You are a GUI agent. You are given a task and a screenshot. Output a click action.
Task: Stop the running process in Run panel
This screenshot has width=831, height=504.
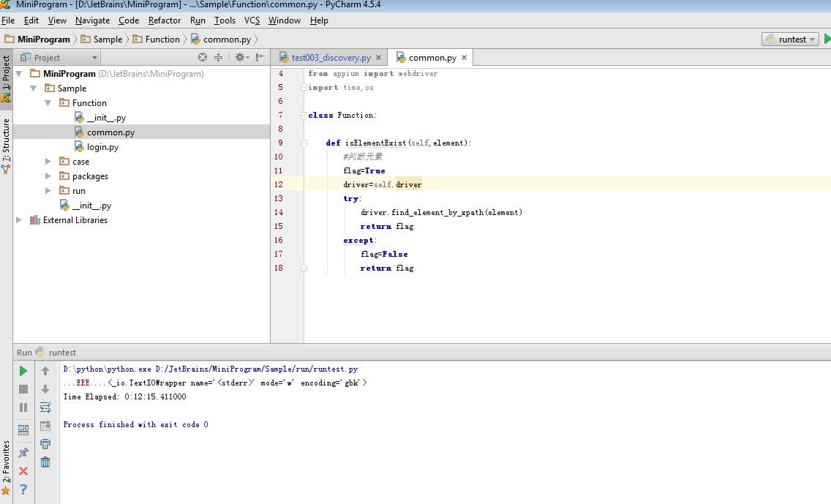tap(23, 389)
